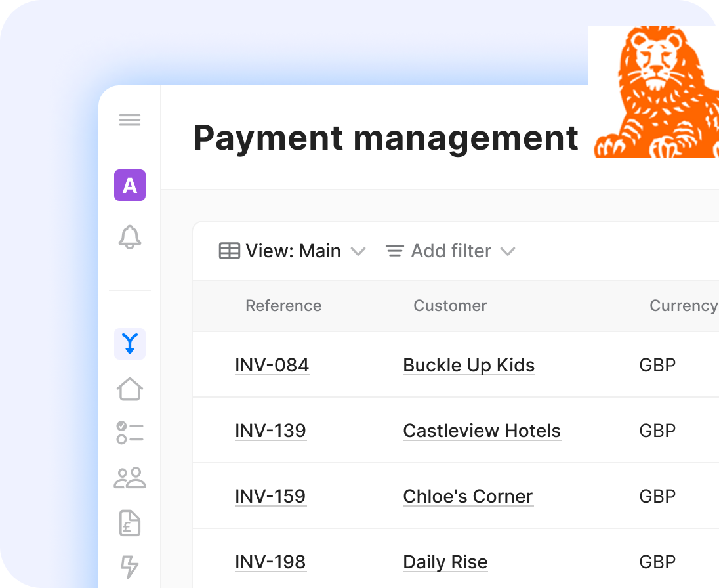Open invoice INV-084 link

click(x=272, y=366)
